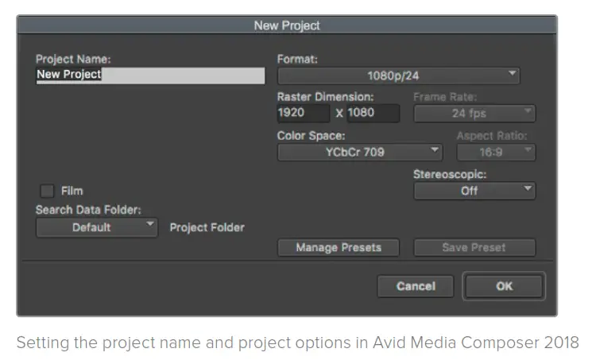The height and width of the screenshot is (364, 592).
Task: Click the Film label next to checkbox
Action: 72,191
